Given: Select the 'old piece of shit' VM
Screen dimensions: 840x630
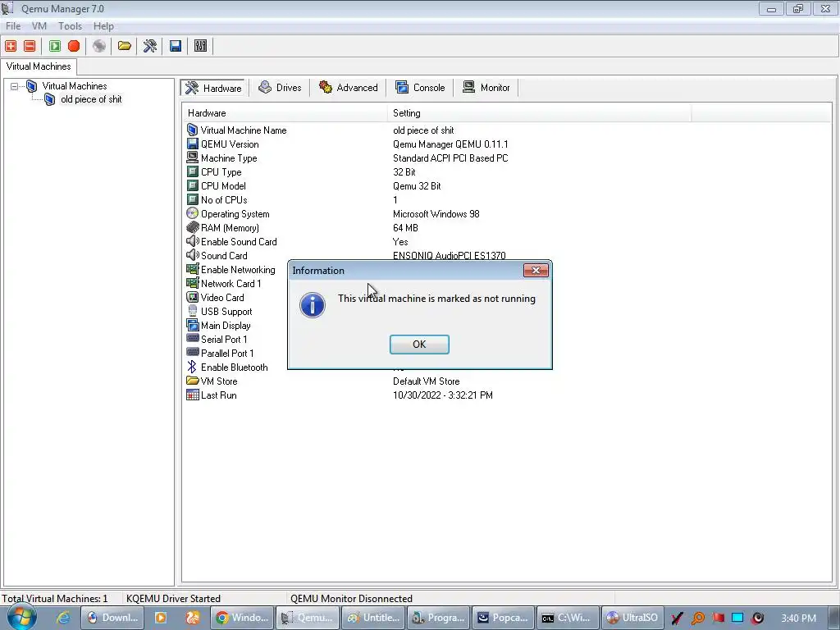Looking at the screenshot, I should click(91, 99).
